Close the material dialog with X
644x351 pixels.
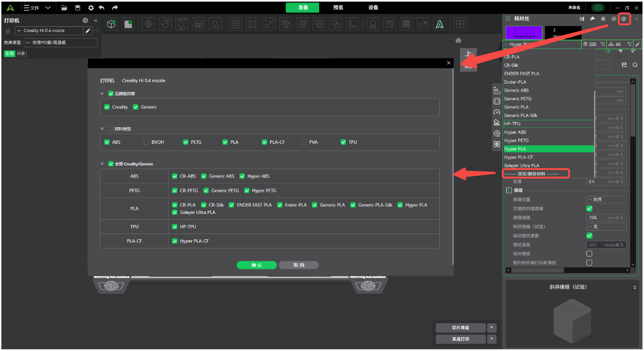tap(448, 63)
